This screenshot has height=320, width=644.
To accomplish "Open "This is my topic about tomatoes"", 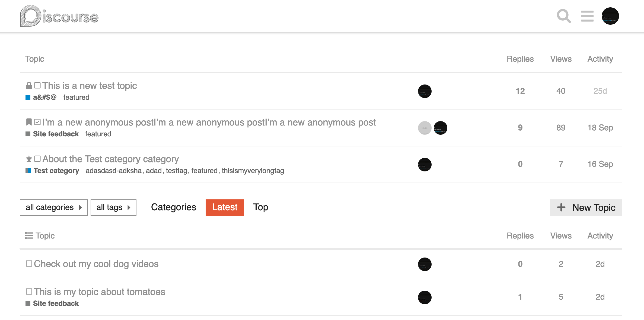I will click(x=99, y=292).
